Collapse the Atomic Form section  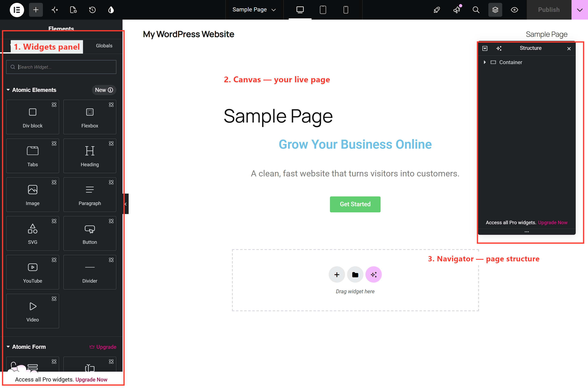tap(26, 347)
